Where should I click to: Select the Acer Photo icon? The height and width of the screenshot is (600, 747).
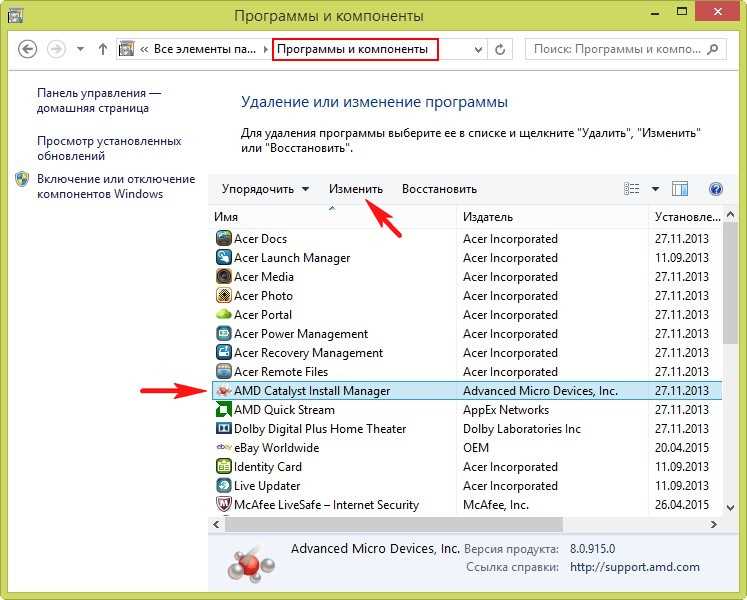tap(223, 295)
